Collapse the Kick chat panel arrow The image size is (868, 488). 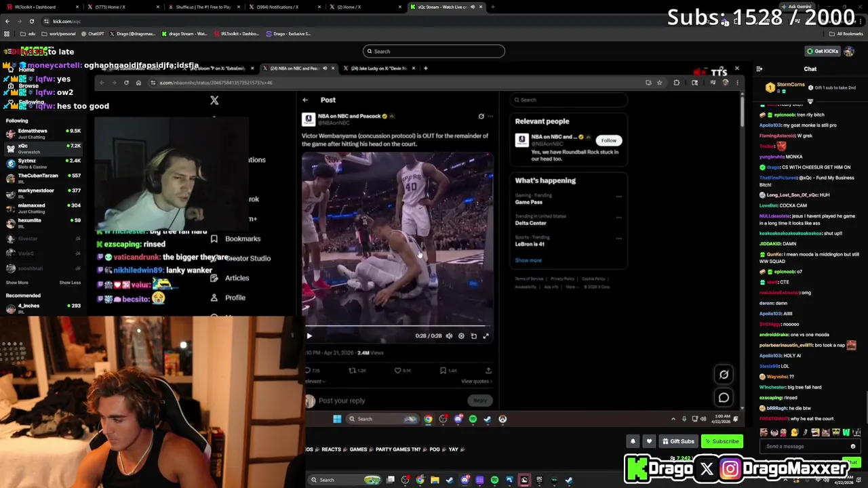pos(759,69)
